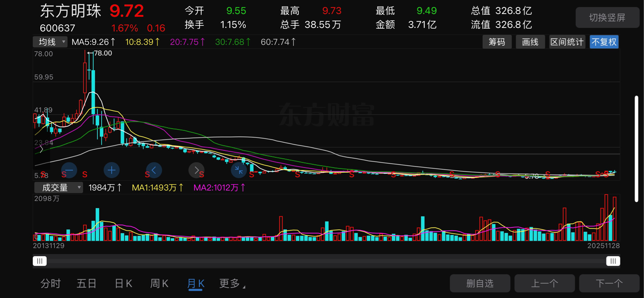Activate the 画线 drawing tool
Image resolution: width=644 pixels, height=298 pixels.
point(530,42)
